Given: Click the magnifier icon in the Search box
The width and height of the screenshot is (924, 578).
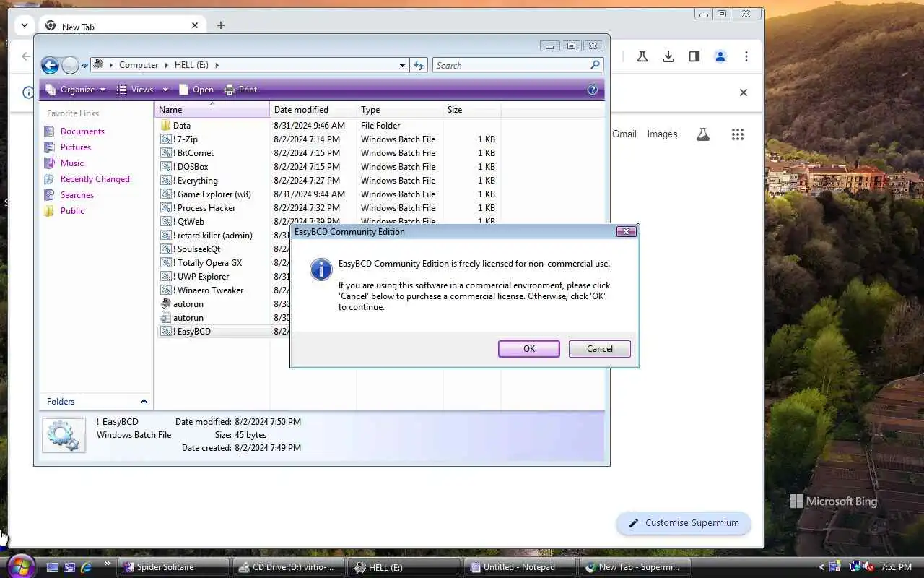Looking at the screenshot, I should tap(595, 65).
